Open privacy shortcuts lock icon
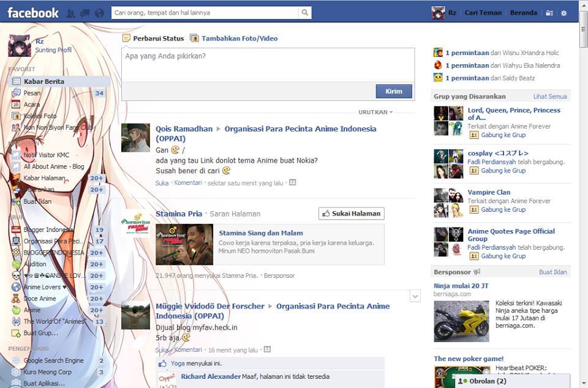 click(549, 13)
